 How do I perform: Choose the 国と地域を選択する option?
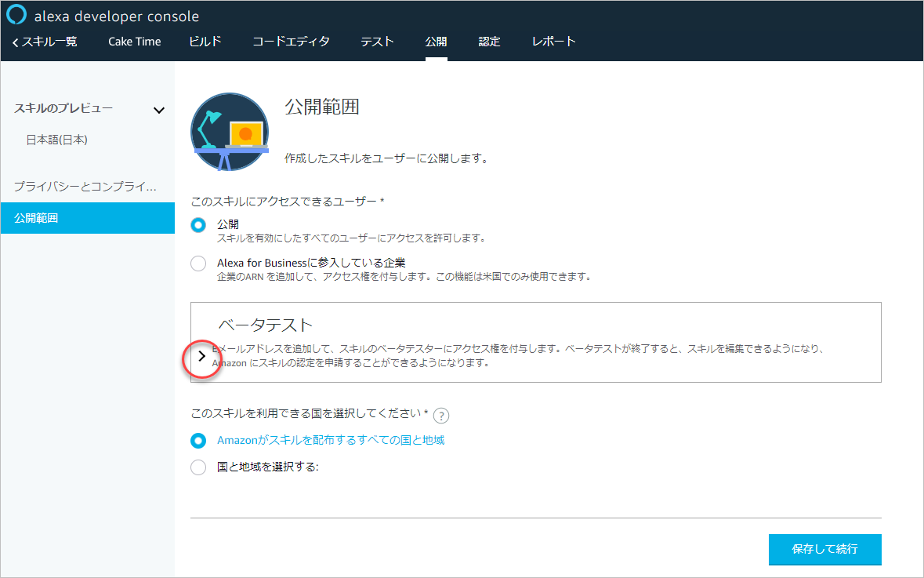[x=198, y=466]
